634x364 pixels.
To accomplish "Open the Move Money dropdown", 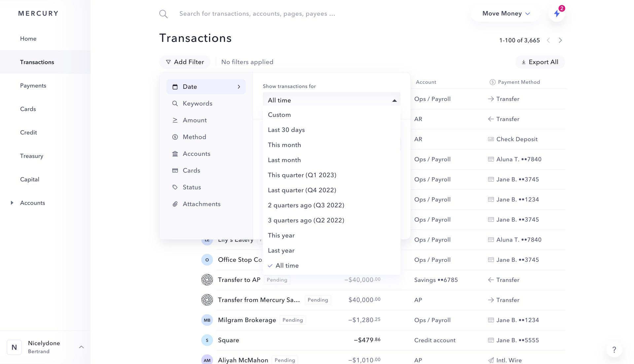I will [505, 14].
